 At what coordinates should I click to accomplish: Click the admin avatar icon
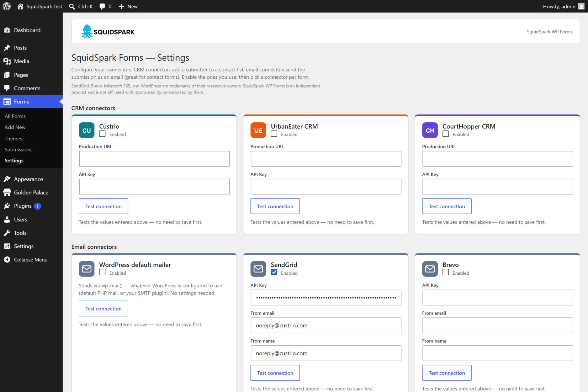tap(581, 6)
